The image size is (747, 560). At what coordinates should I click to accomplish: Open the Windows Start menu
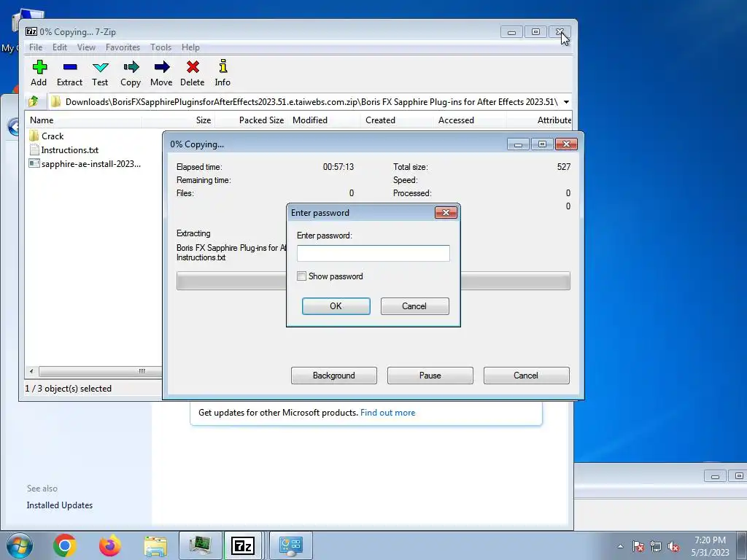click(19, 545)
